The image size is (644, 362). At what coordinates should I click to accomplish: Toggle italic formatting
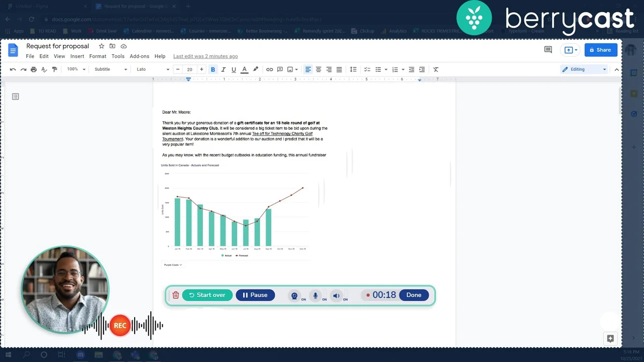224,69
